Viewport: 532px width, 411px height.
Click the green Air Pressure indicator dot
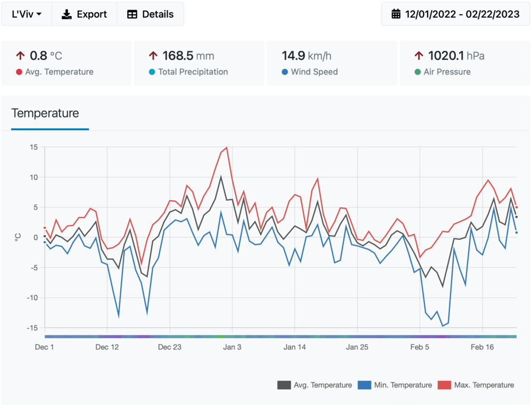418,72
